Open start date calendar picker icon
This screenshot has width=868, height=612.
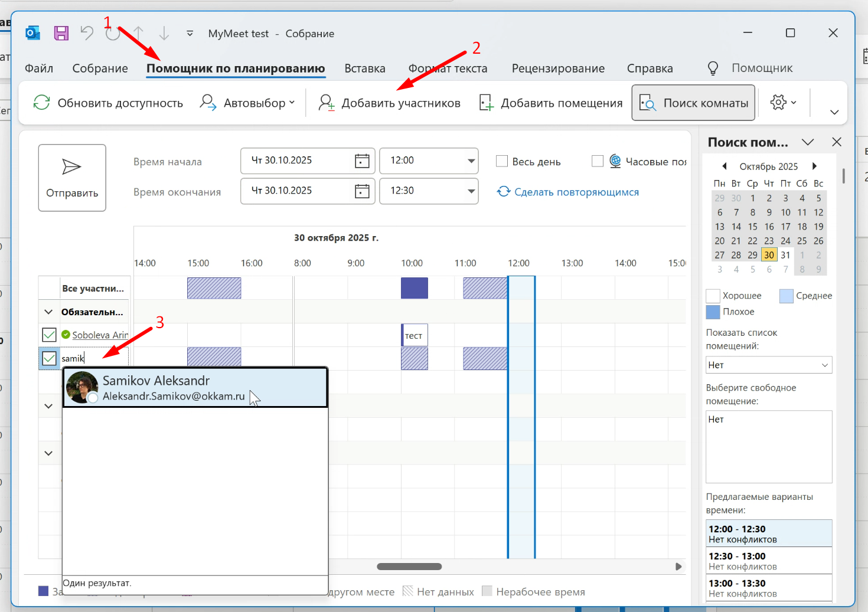pos(362,161)
